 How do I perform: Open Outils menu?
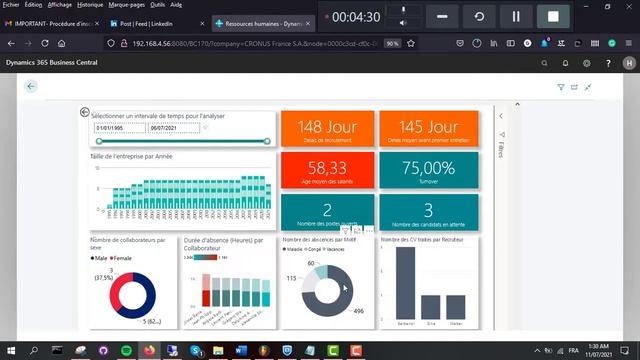click(158, 5)
